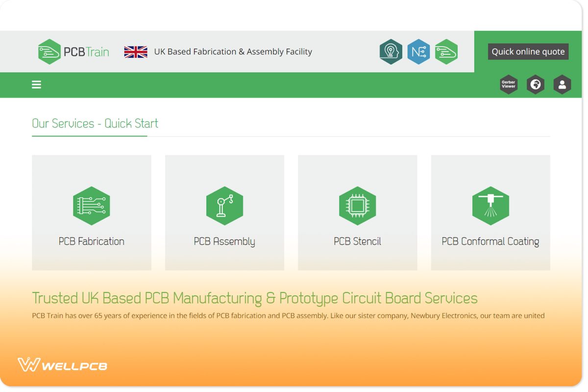Select the PCB Assembly robot arm icon
This screenshot has width=588, height=392.
pos(224,206)
